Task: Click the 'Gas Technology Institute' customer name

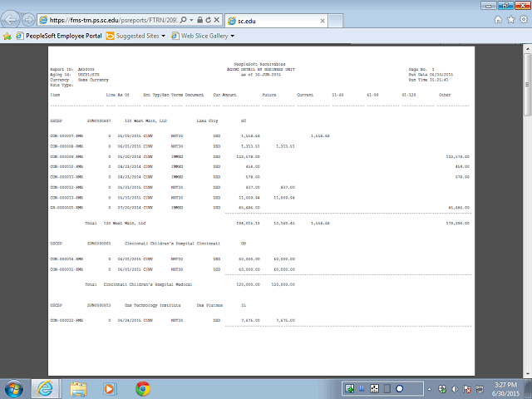Action: point(153,305)
